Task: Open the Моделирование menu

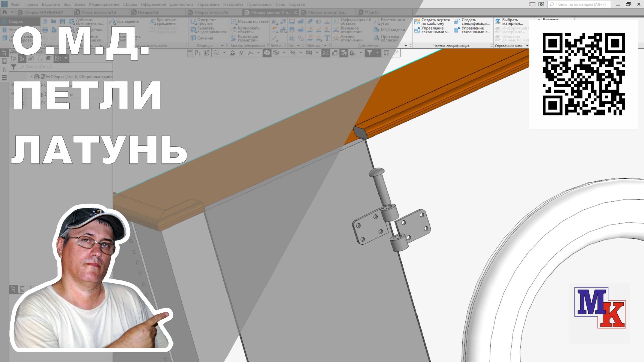Action: 104,4
